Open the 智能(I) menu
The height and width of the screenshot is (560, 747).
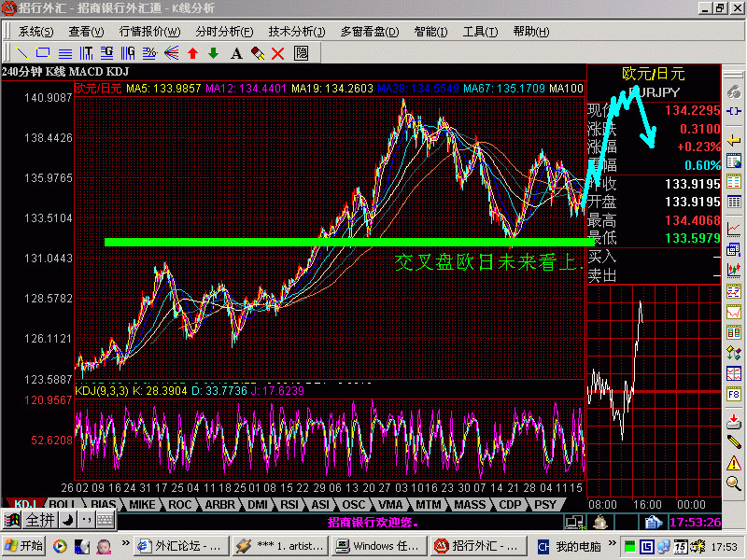[430, 32]
